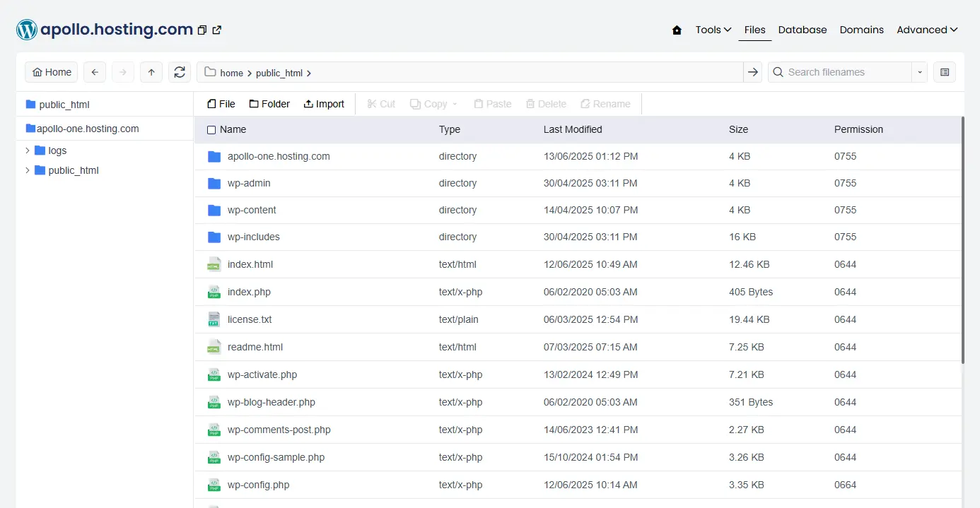Click the refresh directory icon
The height and width of the screenshot is (508, 980).
pyautogui.click(x=180, y=72)
